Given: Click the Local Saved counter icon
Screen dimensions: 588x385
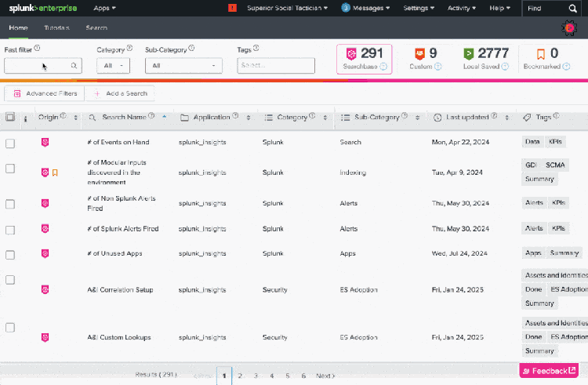Looking at the screenshot, I should tap(468, 53).
